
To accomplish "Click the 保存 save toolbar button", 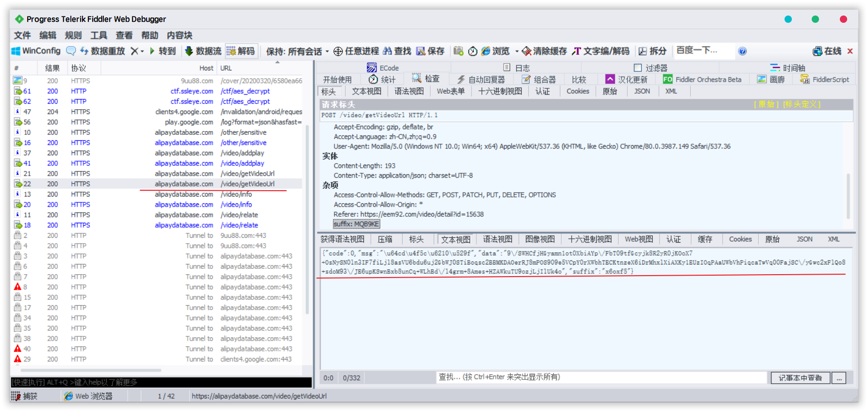I will click(x=430, y=51).
